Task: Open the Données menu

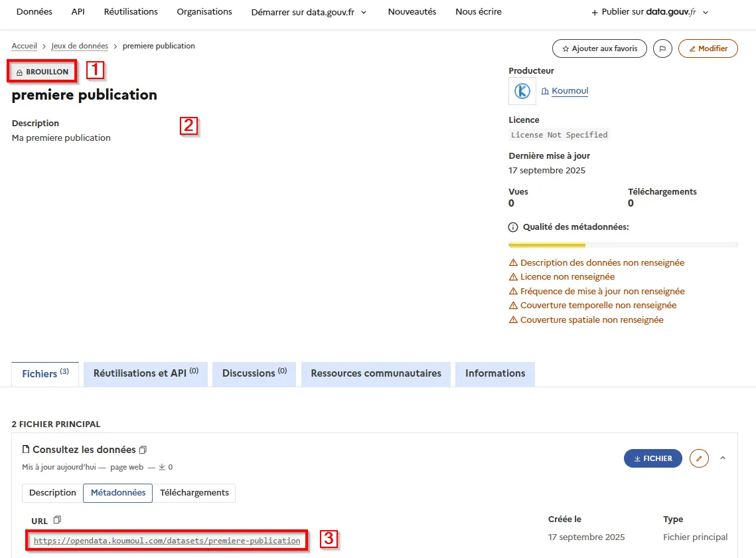Action: (35, 11)
